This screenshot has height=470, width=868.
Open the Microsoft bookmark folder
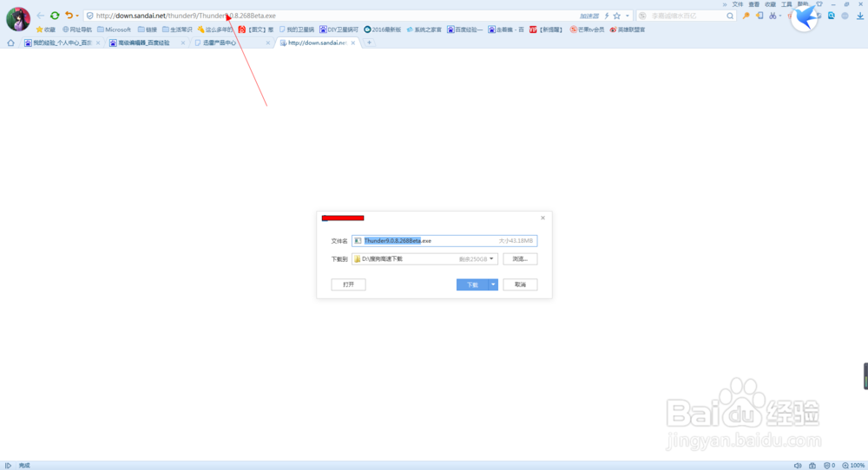pos(114,29)
